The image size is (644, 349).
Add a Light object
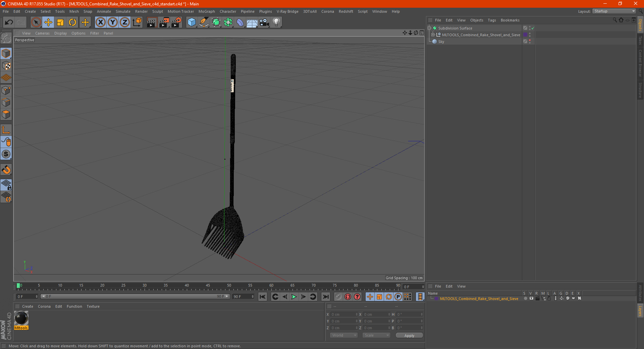276,22
